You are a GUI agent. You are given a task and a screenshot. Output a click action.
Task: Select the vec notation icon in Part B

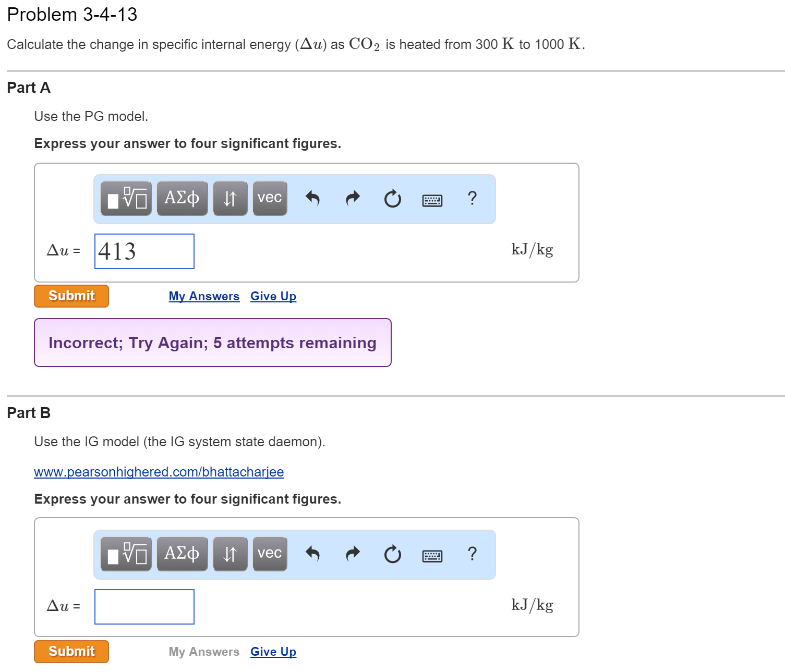pyautogui.click(x=269, y=554)
